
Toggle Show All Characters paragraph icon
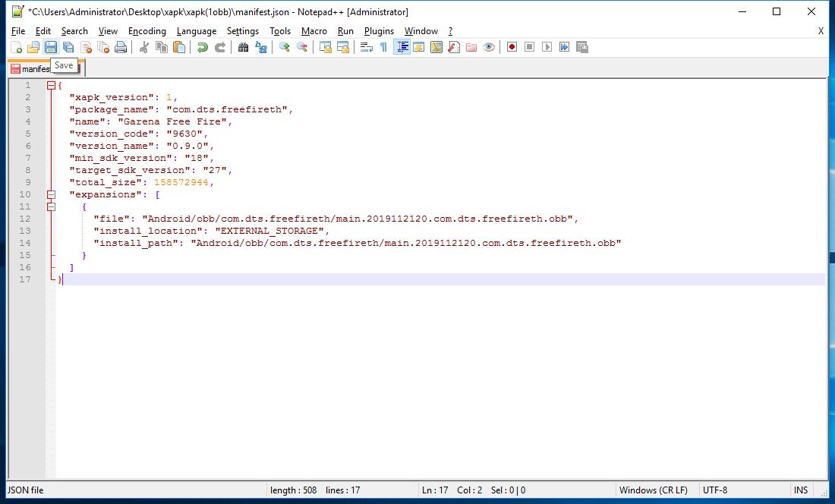384,46
